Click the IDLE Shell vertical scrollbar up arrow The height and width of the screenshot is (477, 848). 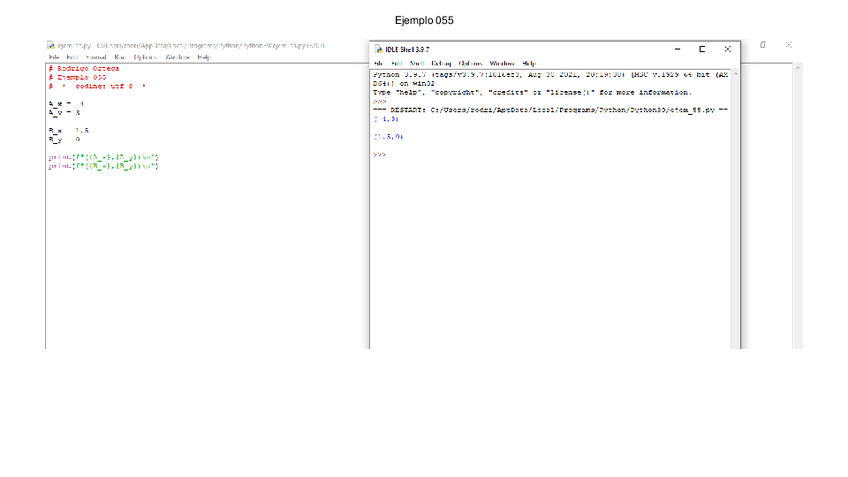coord(736,74)
